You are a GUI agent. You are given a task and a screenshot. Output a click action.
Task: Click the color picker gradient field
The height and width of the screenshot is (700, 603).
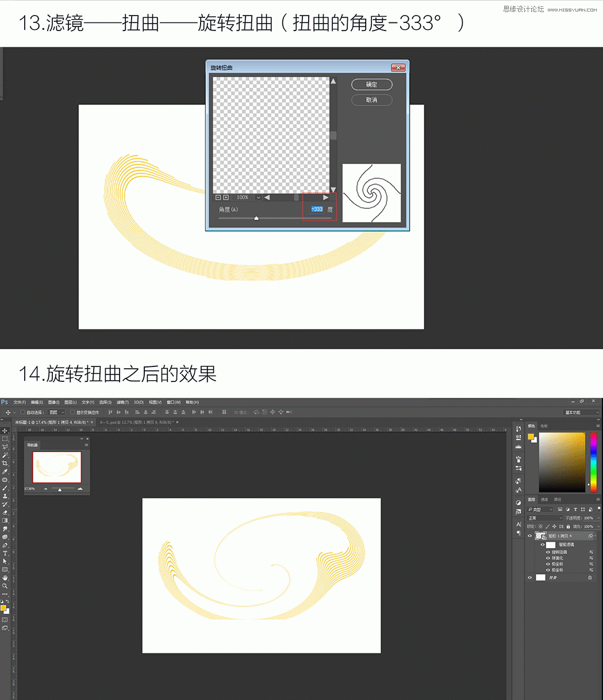point(562,462)
